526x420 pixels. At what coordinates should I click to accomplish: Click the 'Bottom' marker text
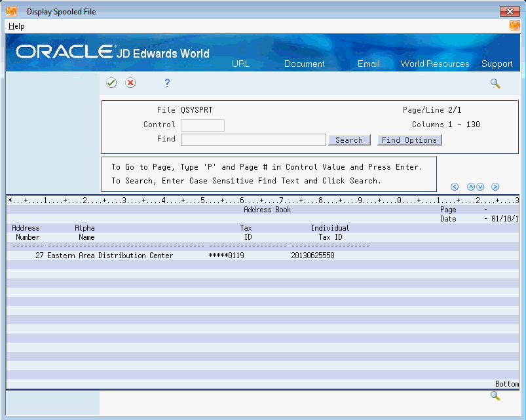[507, 384]
